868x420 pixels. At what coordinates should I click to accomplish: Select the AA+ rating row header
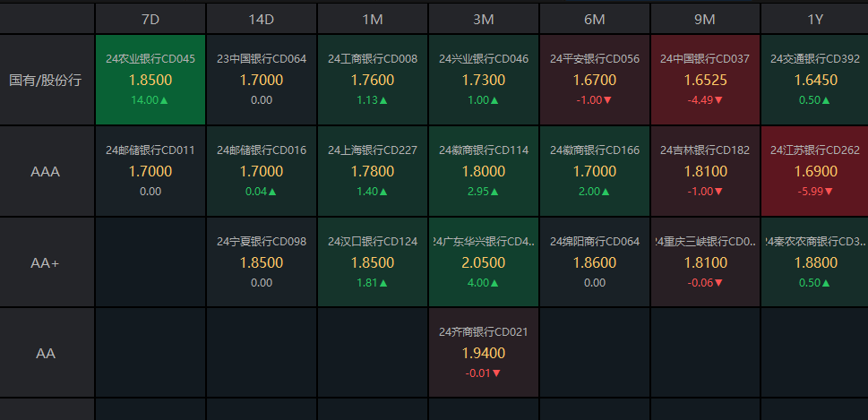tap(46, 262)
